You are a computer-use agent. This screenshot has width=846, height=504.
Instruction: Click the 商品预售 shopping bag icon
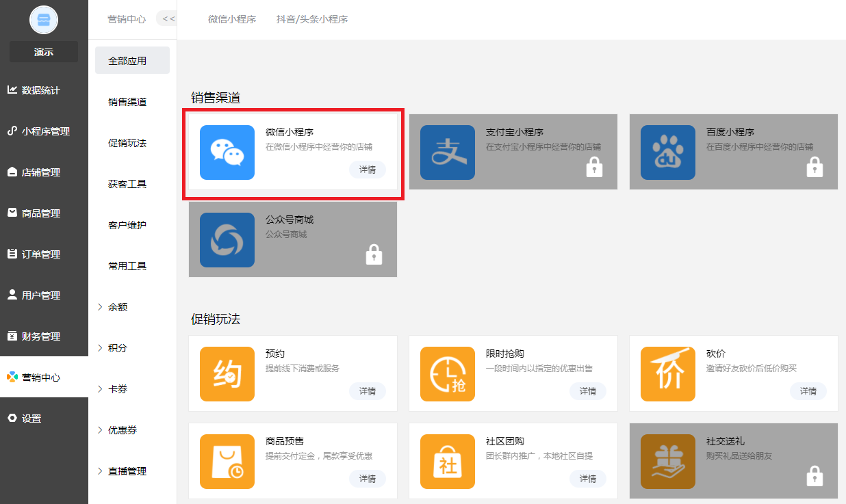[227, 462]
